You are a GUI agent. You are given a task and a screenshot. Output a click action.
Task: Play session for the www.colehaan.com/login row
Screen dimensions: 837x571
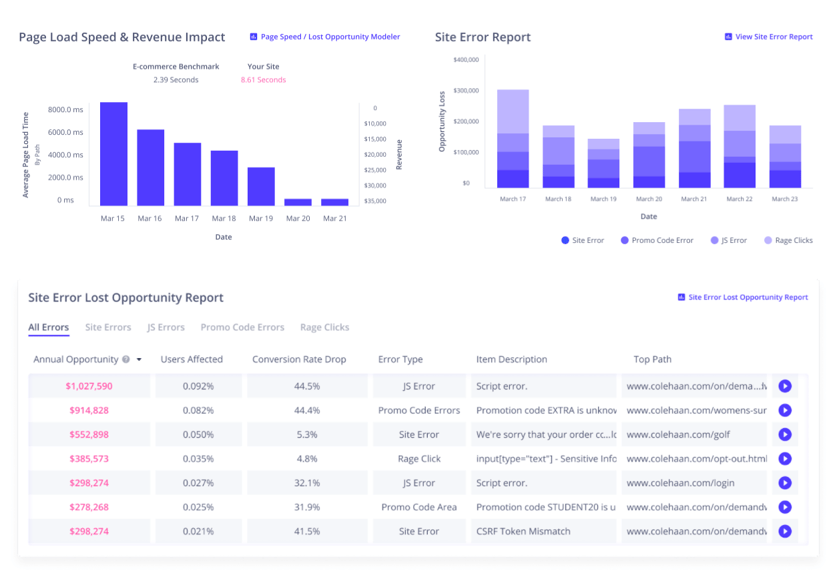(785, 483)
